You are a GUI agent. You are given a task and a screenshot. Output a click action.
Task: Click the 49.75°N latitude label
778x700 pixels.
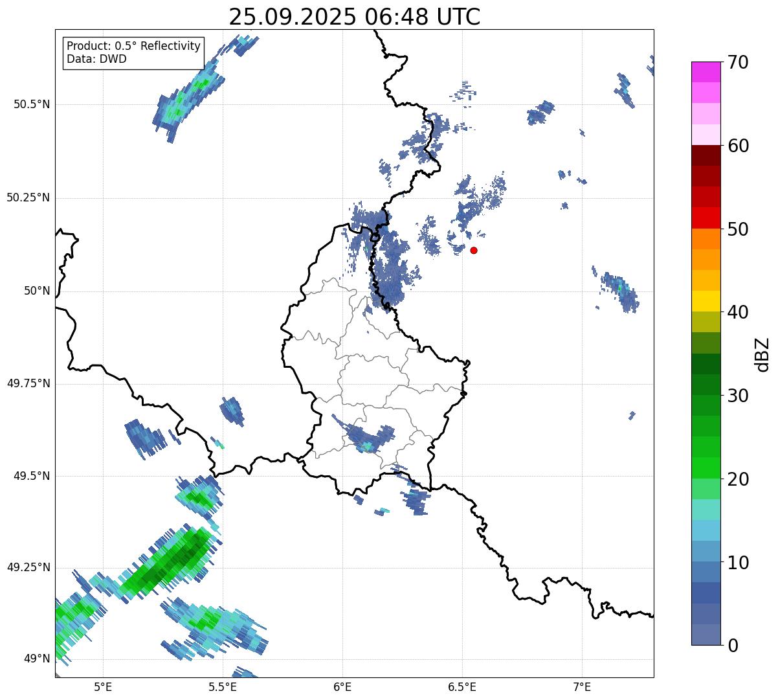pyautogui.click(x=28, y=383)
